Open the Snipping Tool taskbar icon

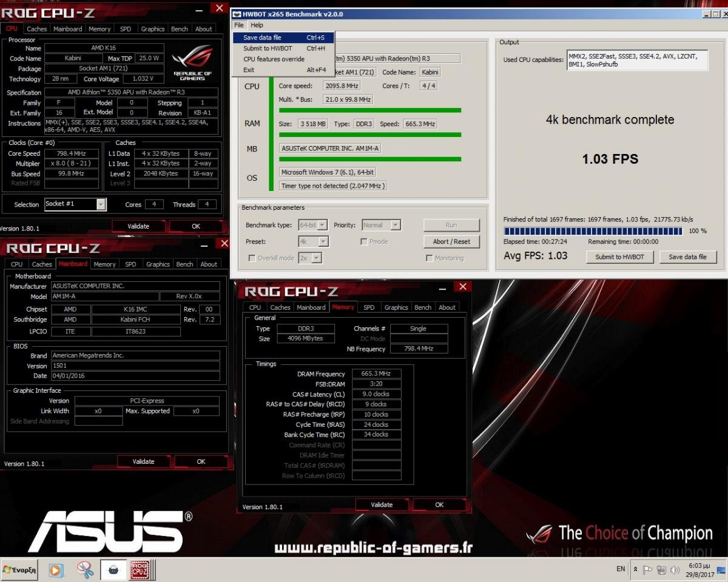(x=86, y=570)
